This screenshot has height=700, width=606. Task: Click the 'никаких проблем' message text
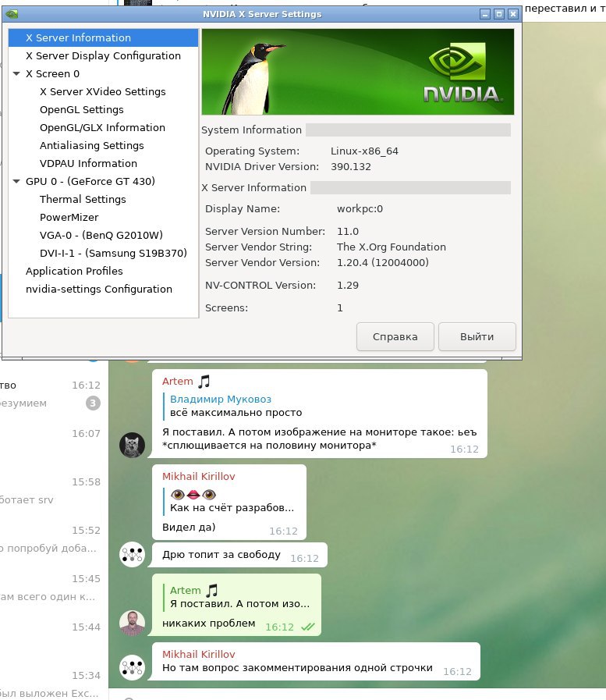tap(209, 624)
